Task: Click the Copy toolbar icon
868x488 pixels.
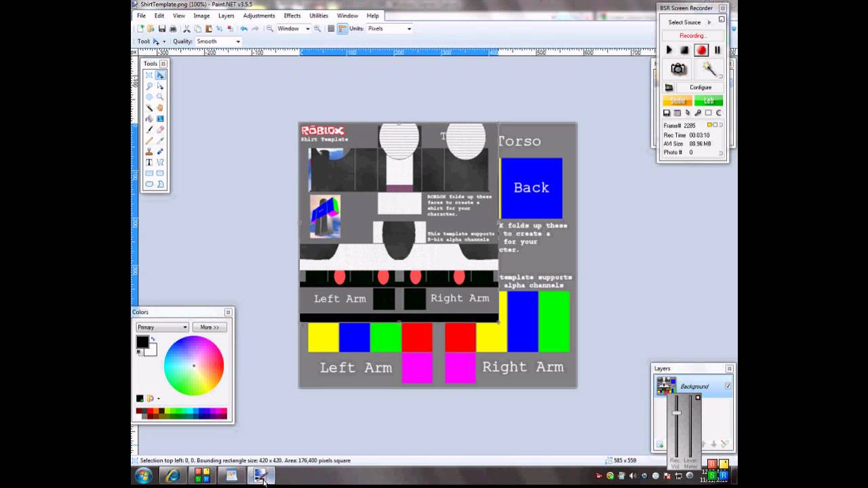Action: click(197, 28)
